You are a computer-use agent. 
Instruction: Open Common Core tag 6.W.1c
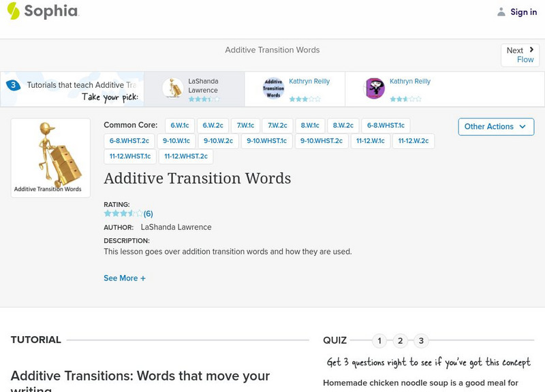180,125
